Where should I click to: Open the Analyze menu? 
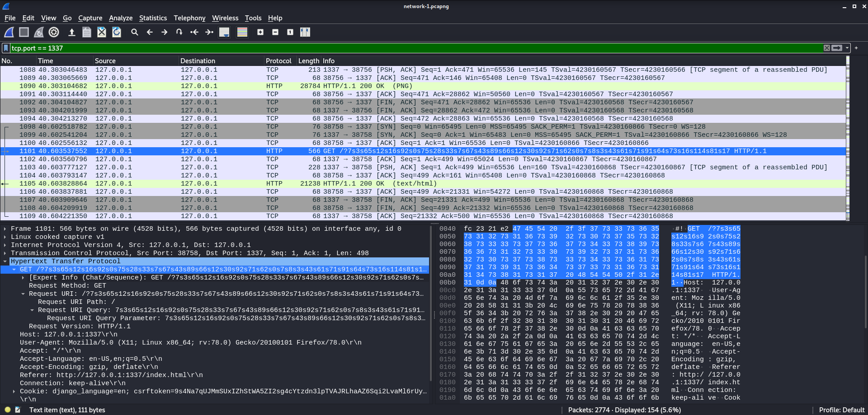[121, 18]
